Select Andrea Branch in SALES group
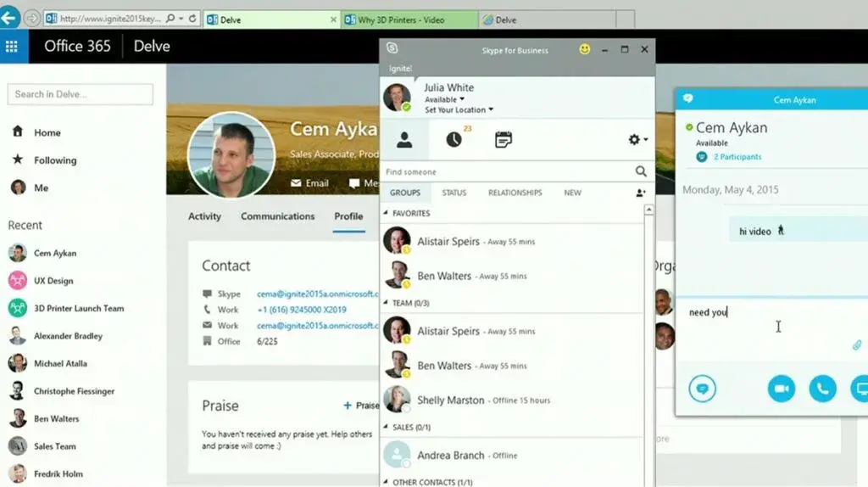Screen dimensions: 868x487 pos(512,455)
